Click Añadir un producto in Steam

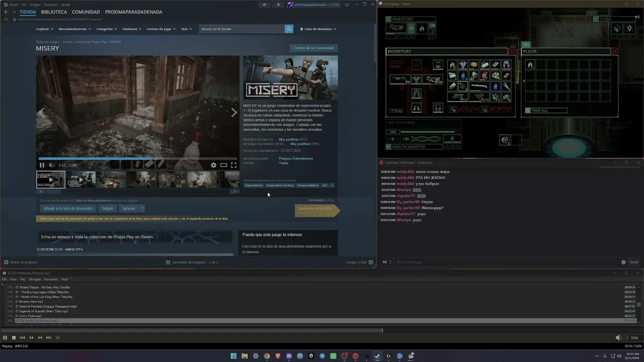(x=21, y=262)
